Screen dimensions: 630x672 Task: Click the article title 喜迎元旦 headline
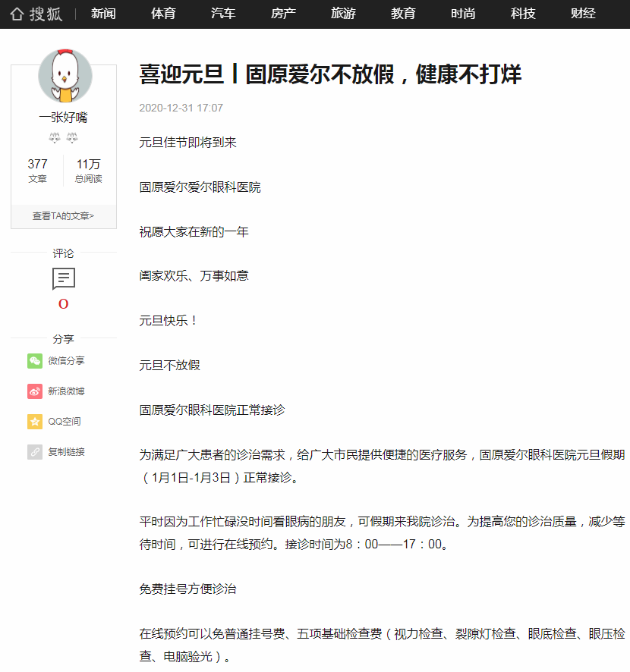coord(330,74)
